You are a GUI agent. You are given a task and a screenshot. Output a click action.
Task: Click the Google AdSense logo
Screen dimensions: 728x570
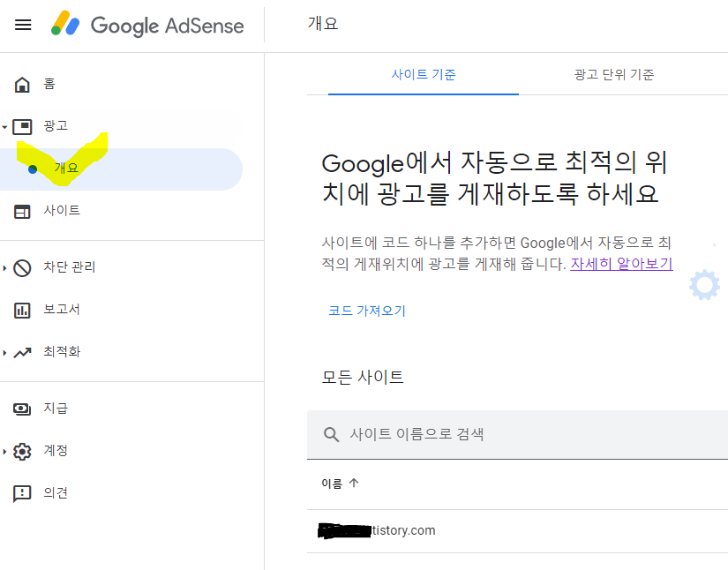(x=147, y=25)
